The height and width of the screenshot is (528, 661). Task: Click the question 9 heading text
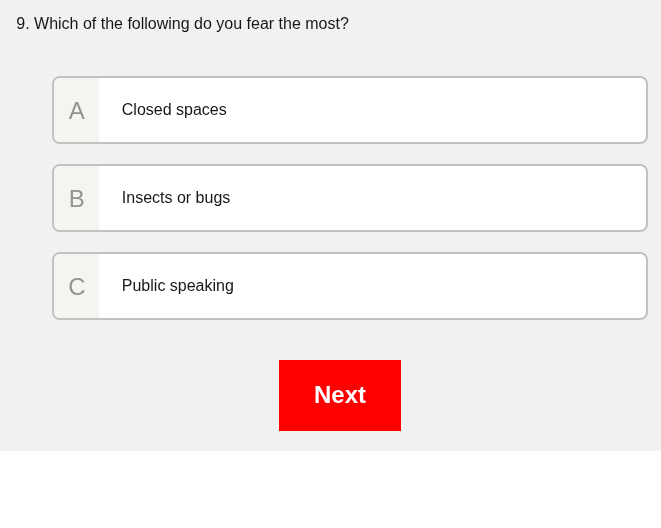click(183, 24)
